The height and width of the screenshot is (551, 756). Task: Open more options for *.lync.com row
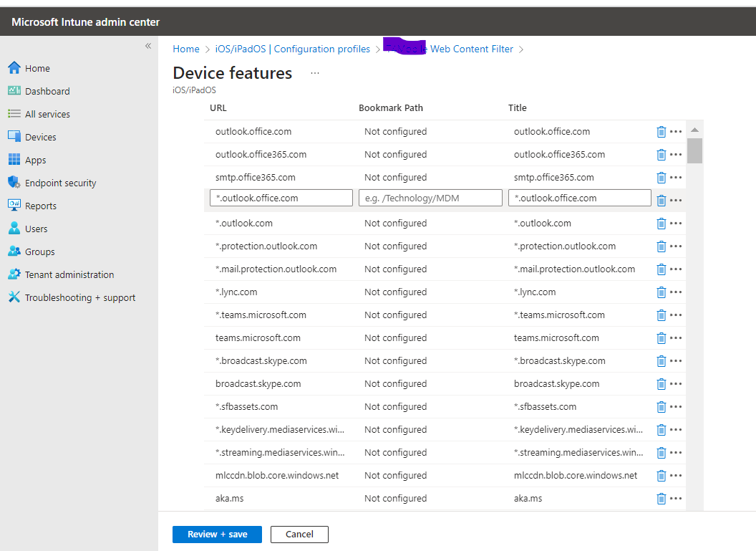click(x=676, y=292)
